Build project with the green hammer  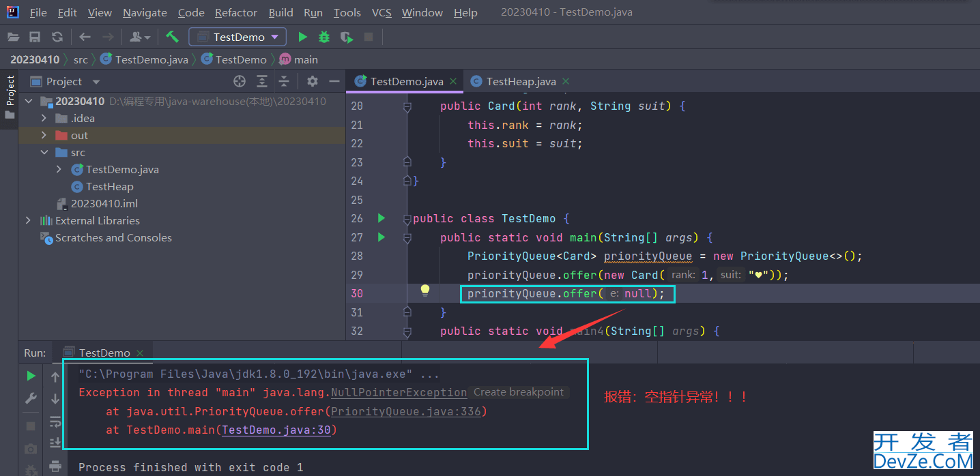172,37
